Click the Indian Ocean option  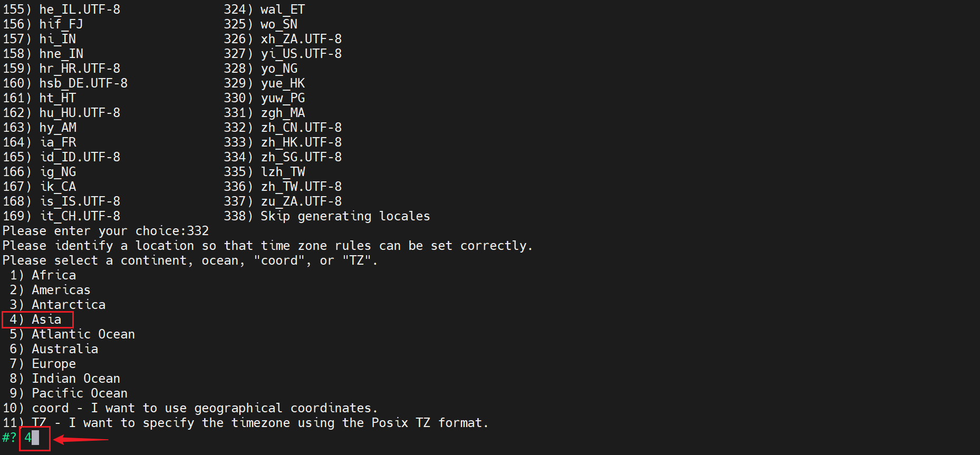[75, 379]
